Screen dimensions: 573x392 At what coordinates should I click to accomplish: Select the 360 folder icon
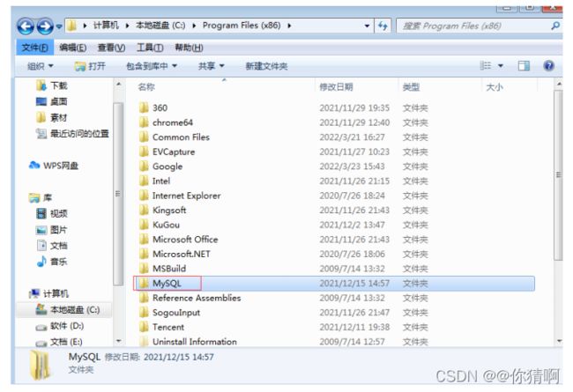[144, 107]
